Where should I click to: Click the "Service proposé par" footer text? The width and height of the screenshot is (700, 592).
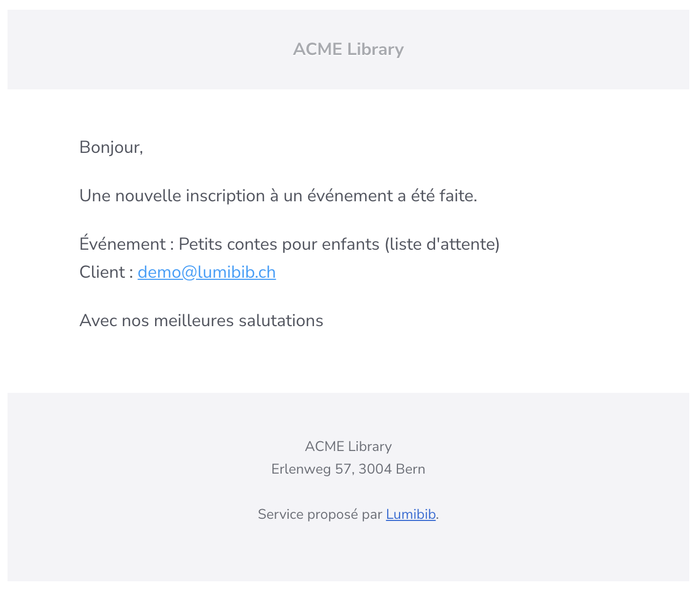pos(320,515)
